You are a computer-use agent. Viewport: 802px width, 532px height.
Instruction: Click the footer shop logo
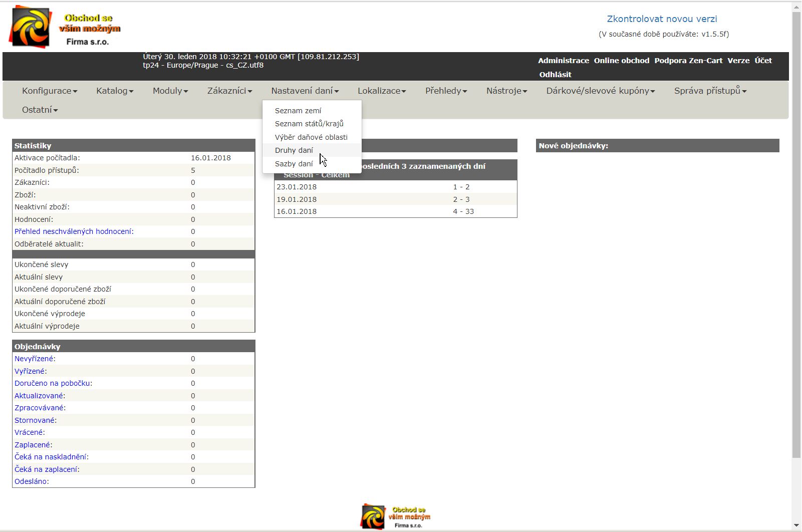click(395, 516)
